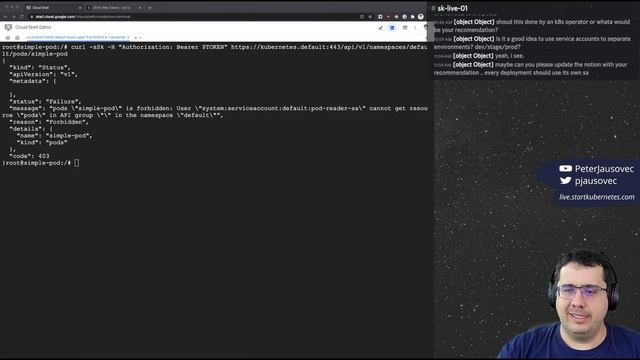The height and width of the screenshot is (360, 640).
Task: Open the extensions puzzle icon
Action: pyautogui.click(x=413, y=17)
